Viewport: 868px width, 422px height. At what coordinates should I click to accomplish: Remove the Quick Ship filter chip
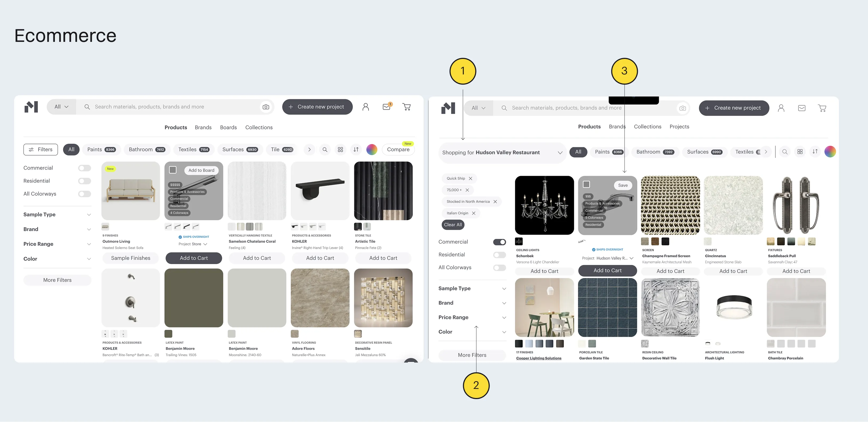(470, 178)
